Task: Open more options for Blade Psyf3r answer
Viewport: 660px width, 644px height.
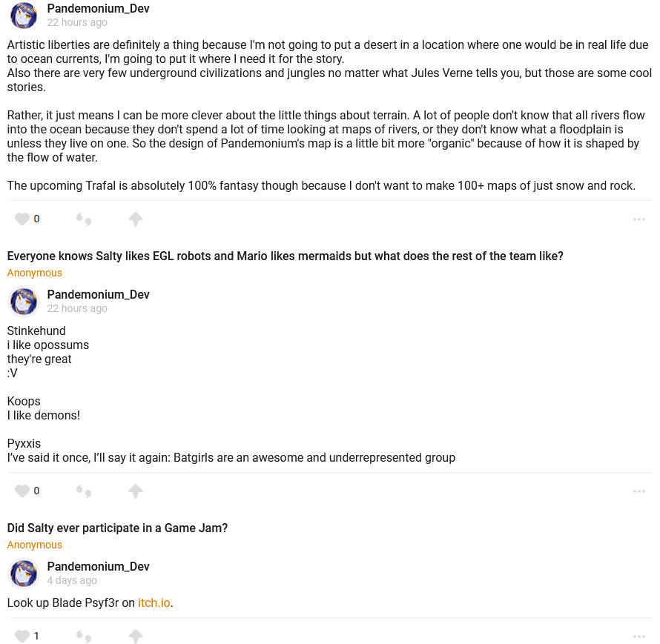Action: click(638, 637)
